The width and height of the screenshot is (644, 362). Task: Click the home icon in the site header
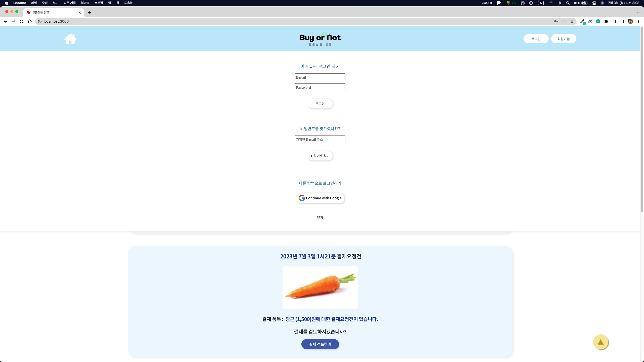70,38
